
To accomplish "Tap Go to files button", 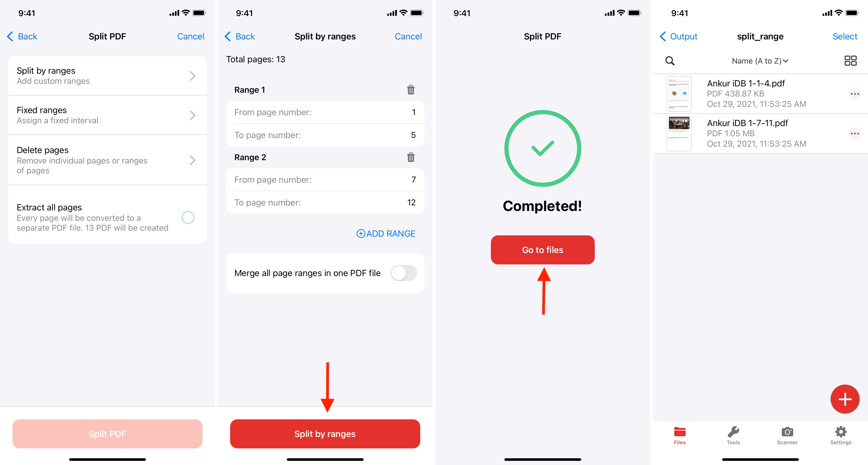I will click(x=542, y=249).
